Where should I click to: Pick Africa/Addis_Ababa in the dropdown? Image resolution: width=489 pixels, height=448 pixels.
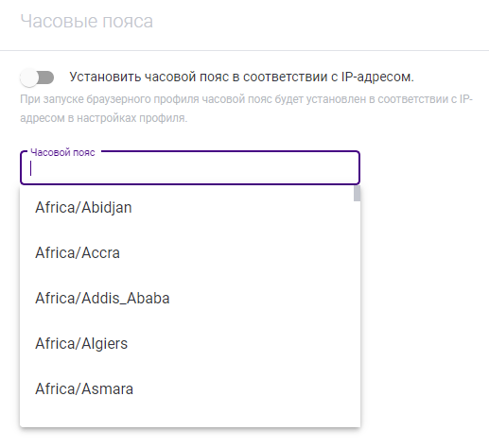(x=190, y=299)
